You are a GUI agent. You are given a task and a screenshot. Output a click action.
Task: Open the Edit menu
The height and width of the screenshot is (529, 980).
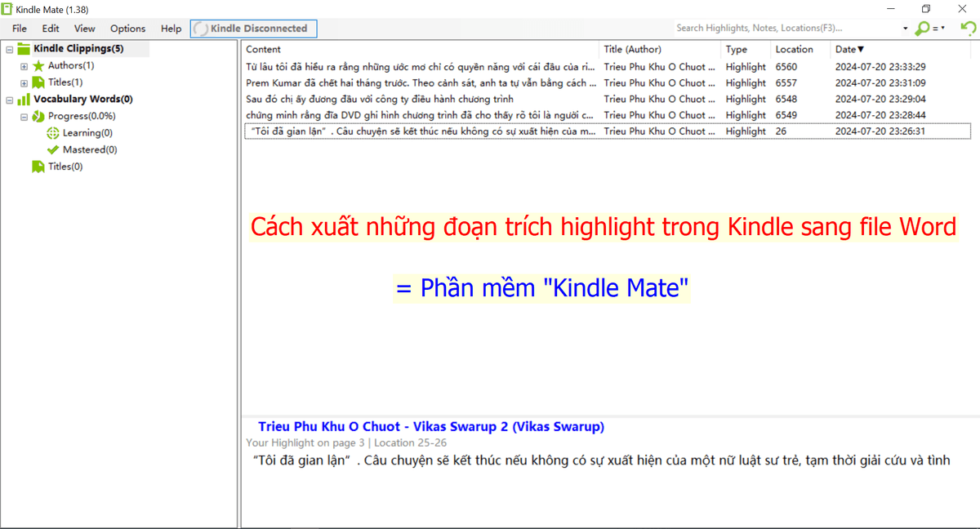pyautogui.click(x=50, y=27)
